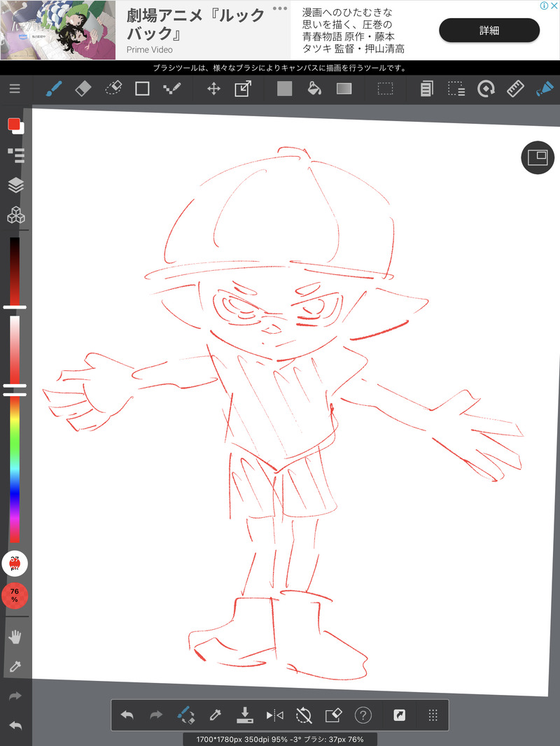Select Eyedropper in bottom shortcut bar
This screenshot has width=560, height=746.
[x=215, y=715]
